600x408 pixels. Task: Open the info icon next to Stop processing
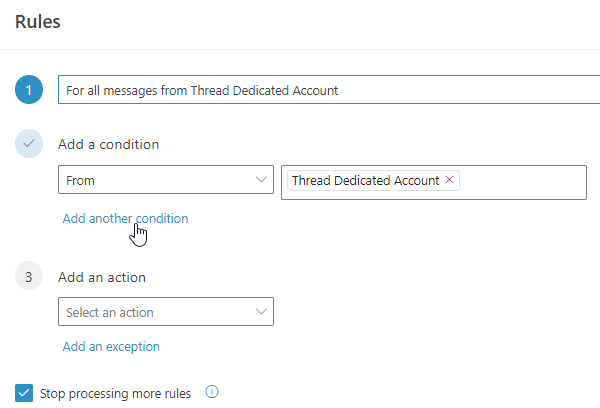[x=212, y=392]
